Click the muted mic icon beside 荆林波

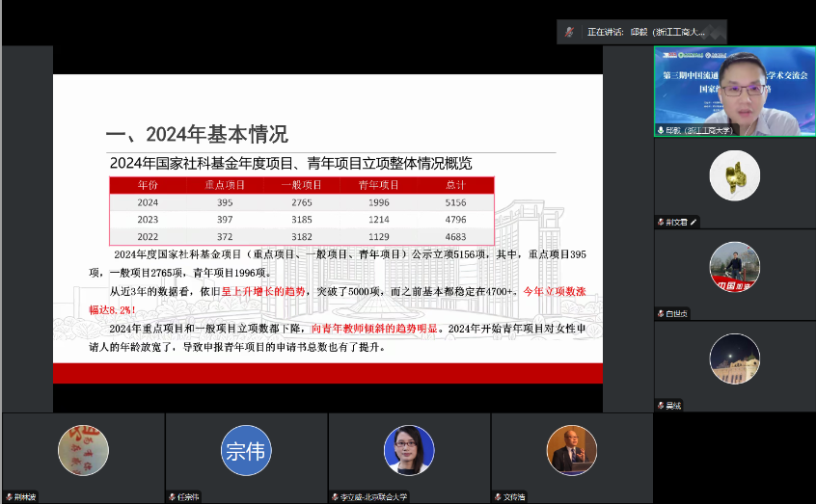[9, 497]
